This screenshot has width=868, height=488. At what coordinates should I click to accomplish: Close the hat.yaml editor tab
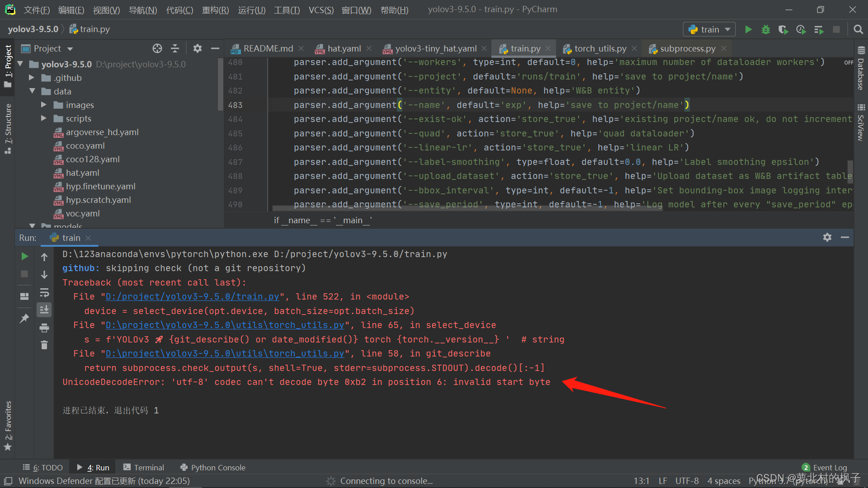click(x=369, y=48)
